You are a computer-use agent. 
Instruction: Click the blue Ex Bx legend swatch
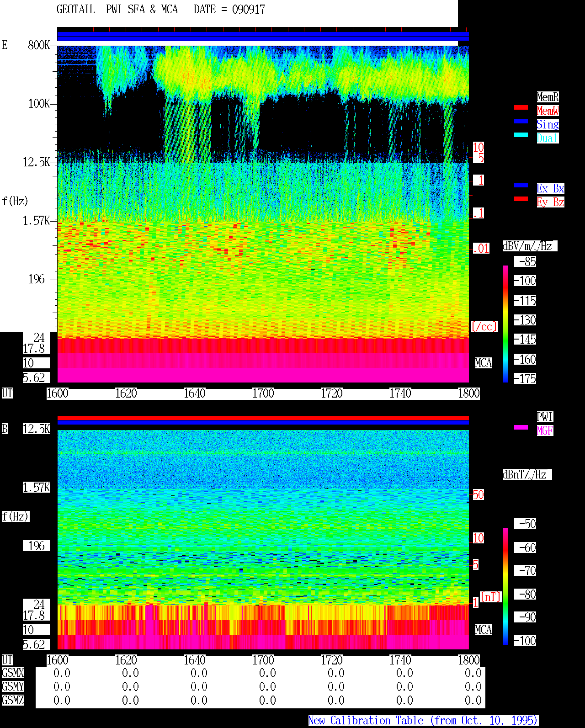click(521, 185)
